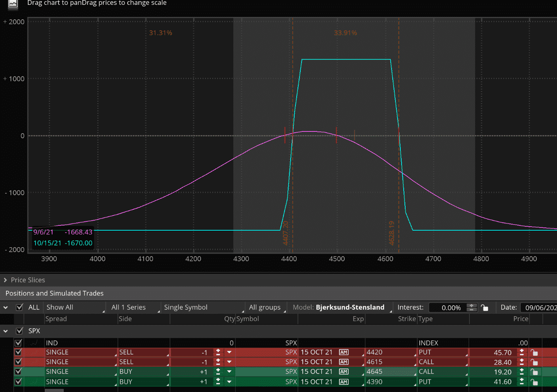Screen dimensions: 557x392
Task: Click the AM icon on the SELL 4420 row
Action: point(343,352)
